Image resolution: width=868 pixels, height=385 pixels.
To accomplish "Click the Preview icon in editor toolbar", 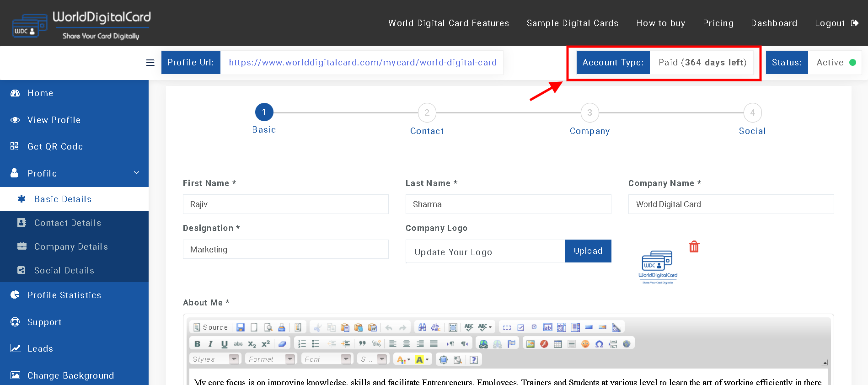I will pyautogui.click(x=268, y=327).
